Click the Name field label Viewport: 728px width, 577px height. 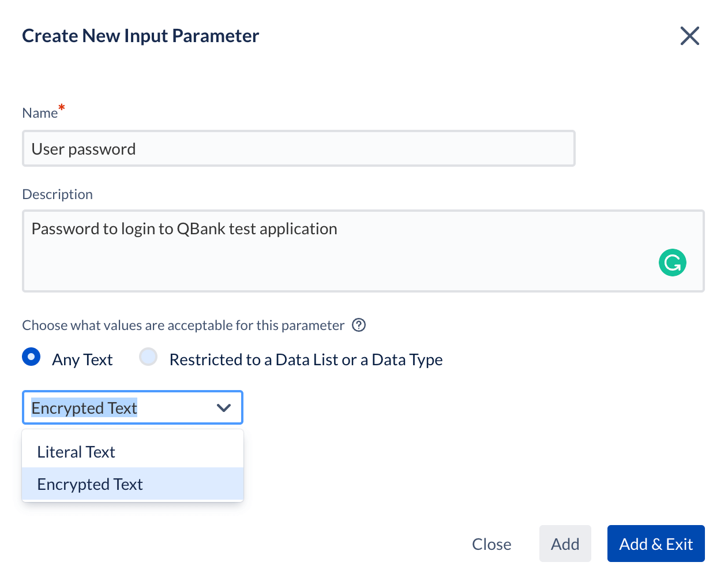[40, 113]
